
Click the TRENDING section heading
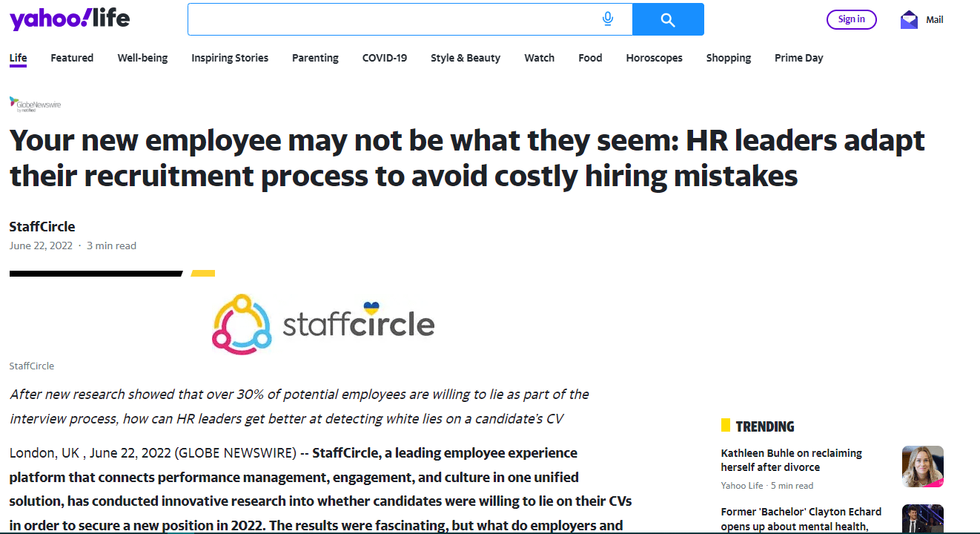[x=765, y=426]
